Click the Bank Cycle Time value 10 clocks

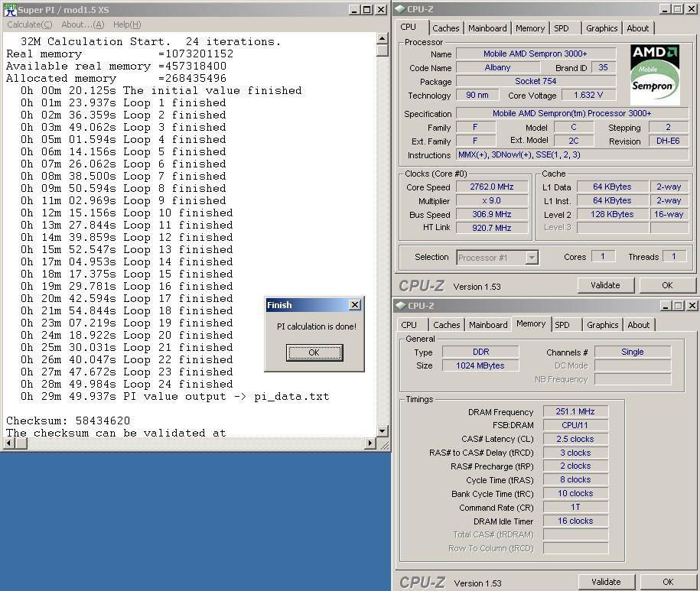point(575,493)
